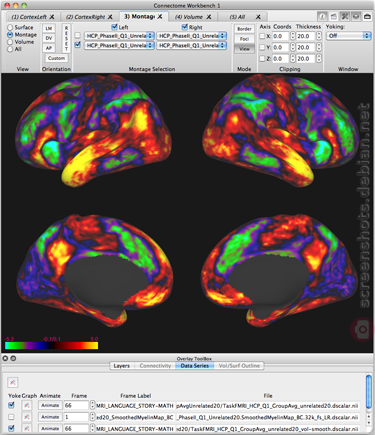Screen dimensions: 375x435
Task: Click the graph icon above Yoke column
Action: click(x=13, y=382)
